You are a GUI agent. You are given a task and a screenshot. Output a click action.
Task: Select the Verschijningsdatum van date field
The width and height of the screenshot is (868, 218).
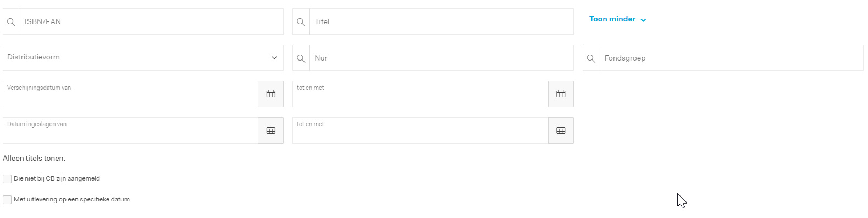130,94
